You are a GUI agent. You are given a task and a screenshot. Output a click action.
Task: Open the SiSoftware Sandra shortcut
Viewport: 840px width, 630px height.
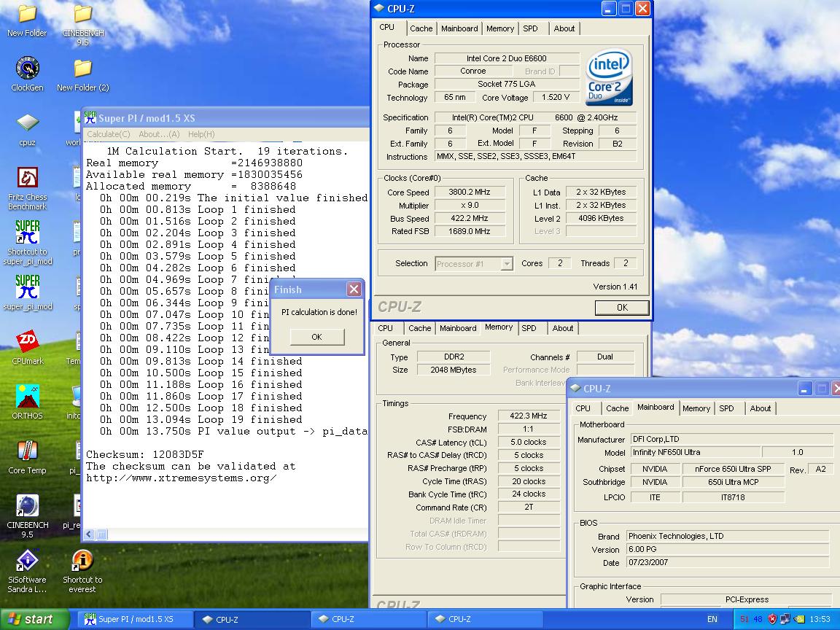pyautogui.click(x=27, y=561)
